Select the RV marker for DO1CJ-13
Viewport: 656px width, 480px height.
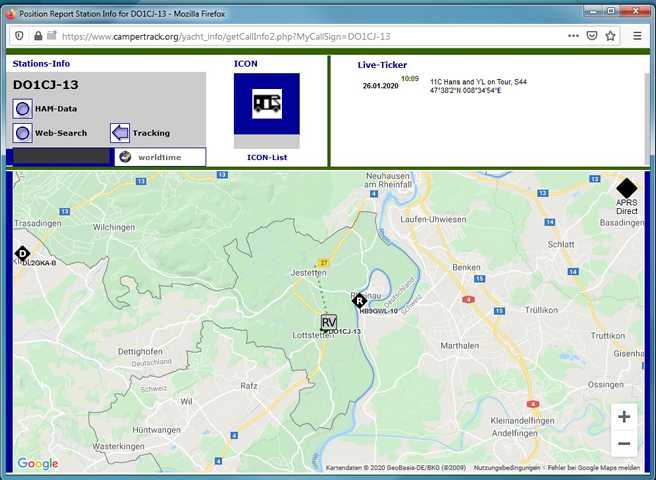[329, 322]
